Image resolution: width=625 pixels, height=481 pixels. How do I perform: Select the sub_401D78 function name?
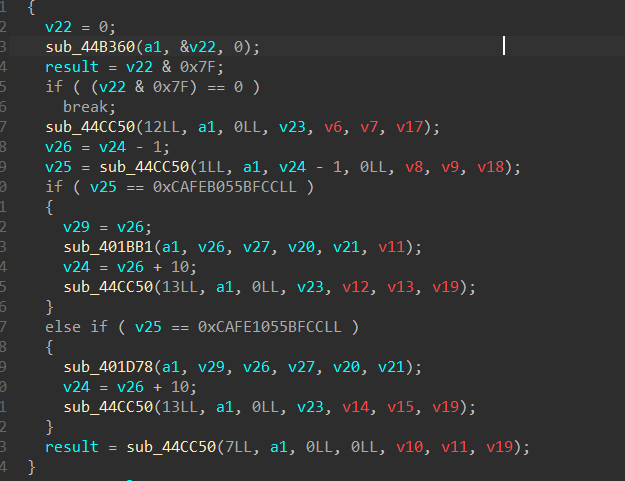coord(108,367)
